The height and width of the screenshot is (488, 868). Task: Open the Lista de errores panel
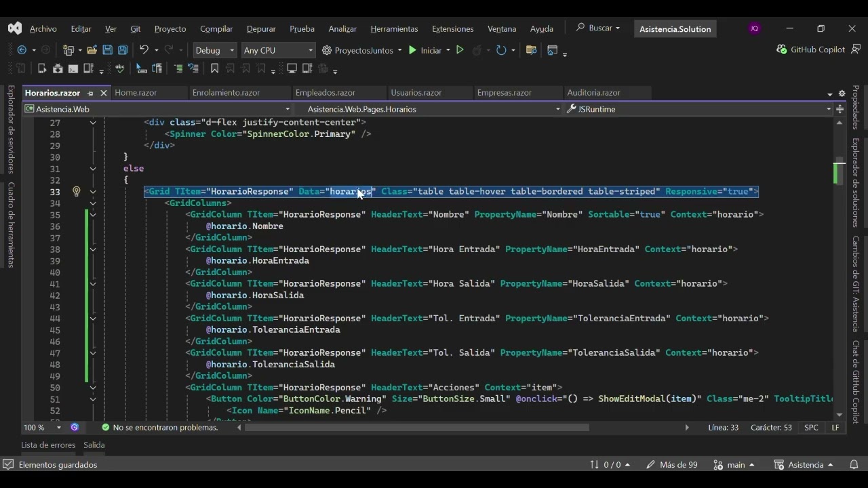coord(48,445)
